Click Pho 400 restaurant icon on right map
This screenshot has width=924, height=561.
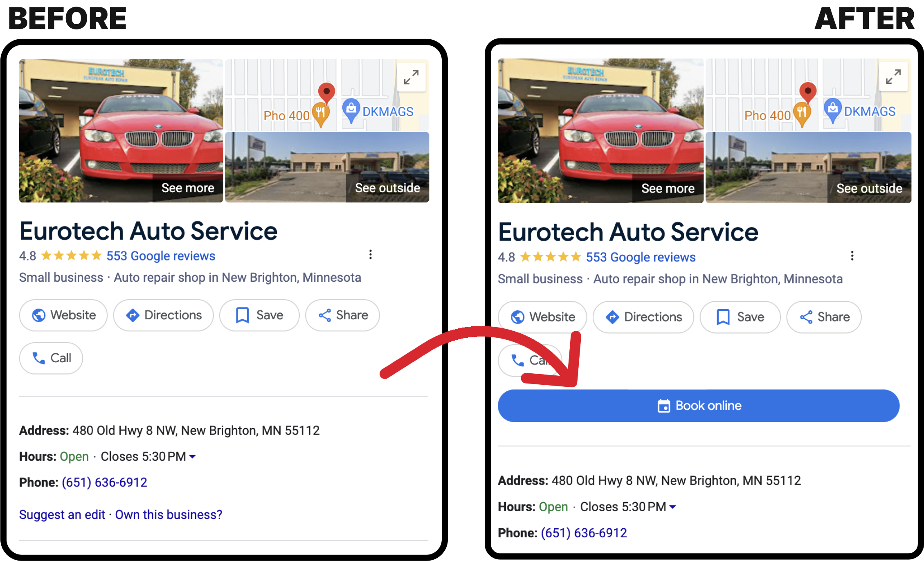[x=802, y=112]
